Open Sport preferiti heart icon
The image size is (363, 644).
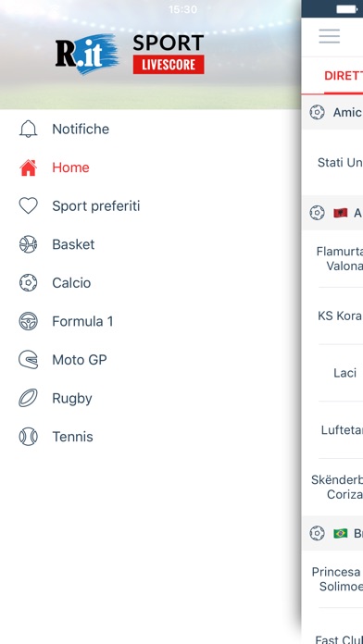pos(29,205)
